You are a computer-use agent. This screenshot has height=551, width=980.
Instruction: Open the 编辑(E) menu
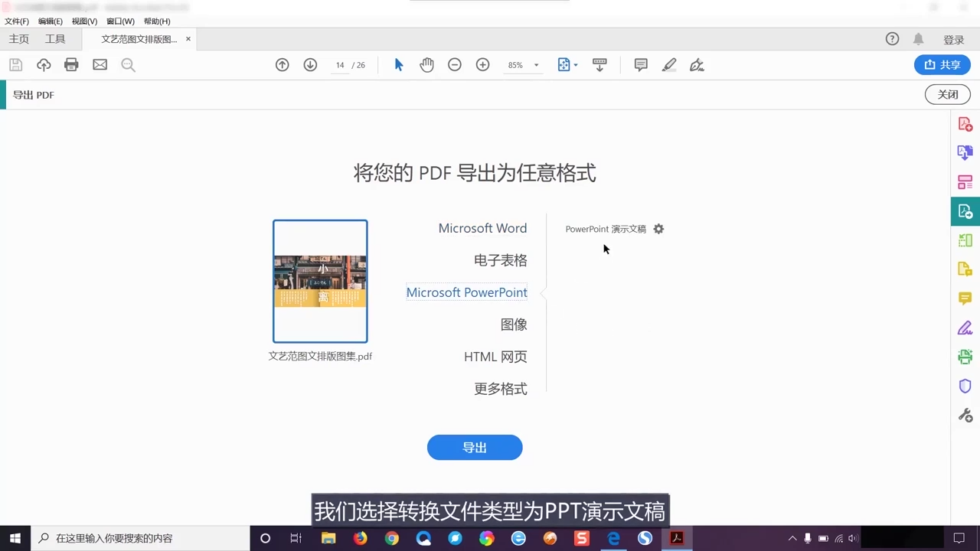coord(51,21)
